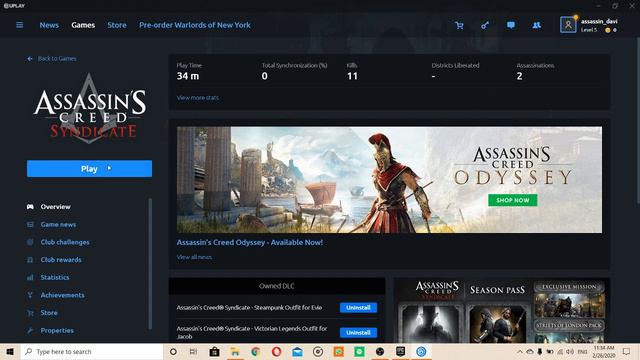Image resolution: width=640 pixels, height=360 pixels.
Task: Click the volume icon in tray
Action: coord(570,351)
